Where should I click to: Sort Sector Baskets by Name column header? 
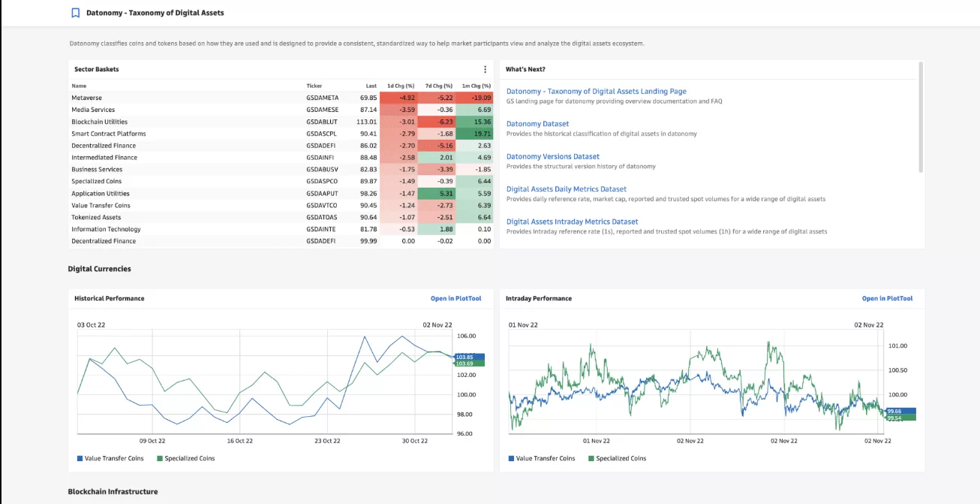tap(80, 86)
